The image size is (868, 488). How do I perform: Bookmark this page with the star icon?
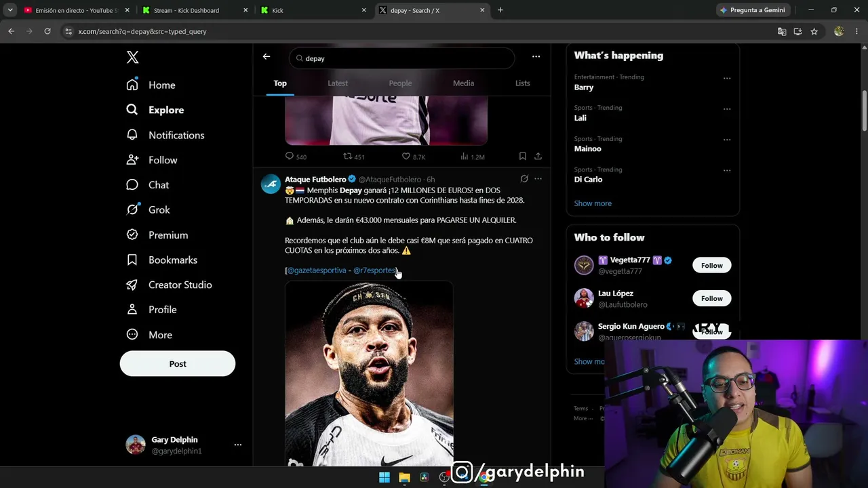coord(814,31)
